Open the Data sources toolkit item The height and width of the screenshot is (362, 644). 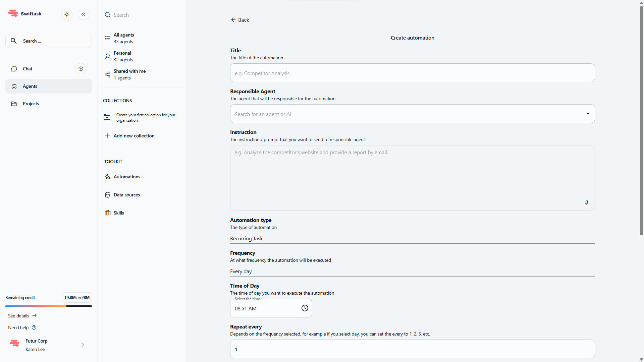pos(126,195)
